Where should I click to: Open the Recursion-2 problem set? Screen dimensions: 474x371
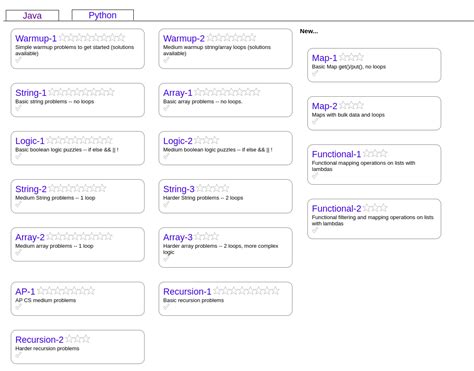click(x=39, y=340)
